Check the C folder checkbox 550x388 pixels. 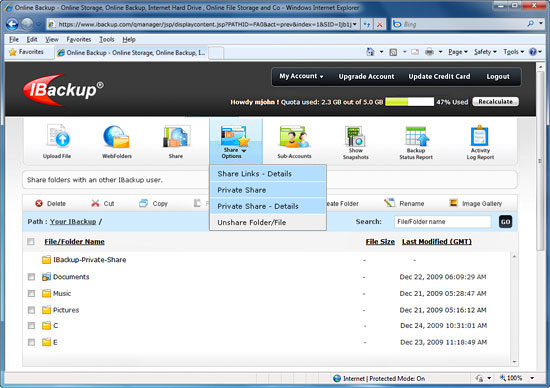pyautogui.click(x=31, y=326)
